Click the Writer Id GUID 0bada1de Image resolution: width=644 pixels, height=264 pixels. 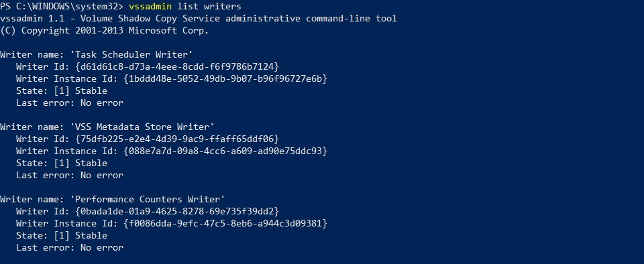tap(177, 211)
